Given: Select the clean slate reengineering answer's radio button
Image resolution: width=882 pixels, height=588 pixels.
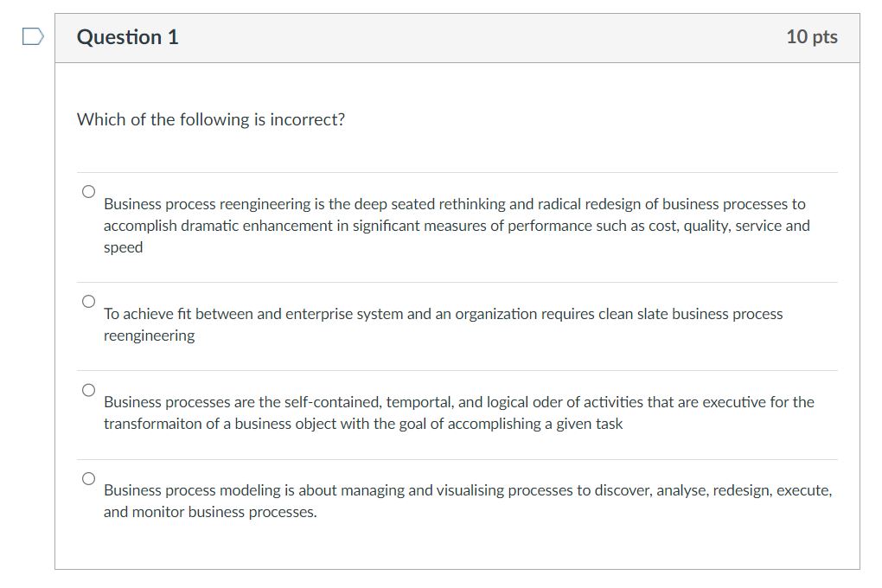Looking at the screenshot, I should [x=87, y=302].
